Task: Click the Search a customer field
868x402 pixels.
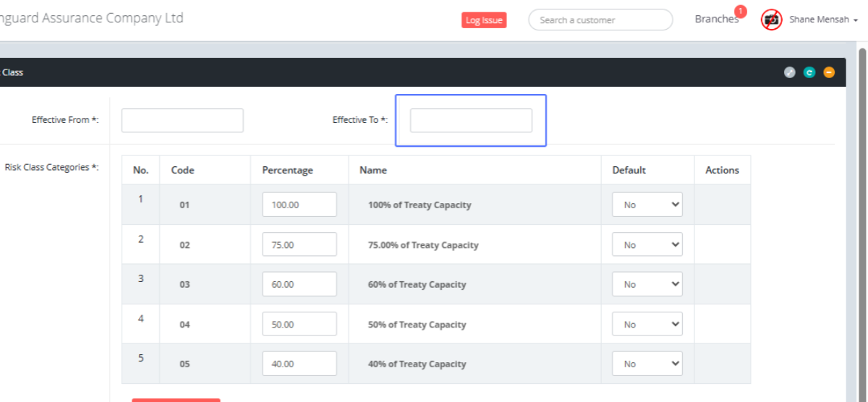Action: tap(600, 20)
